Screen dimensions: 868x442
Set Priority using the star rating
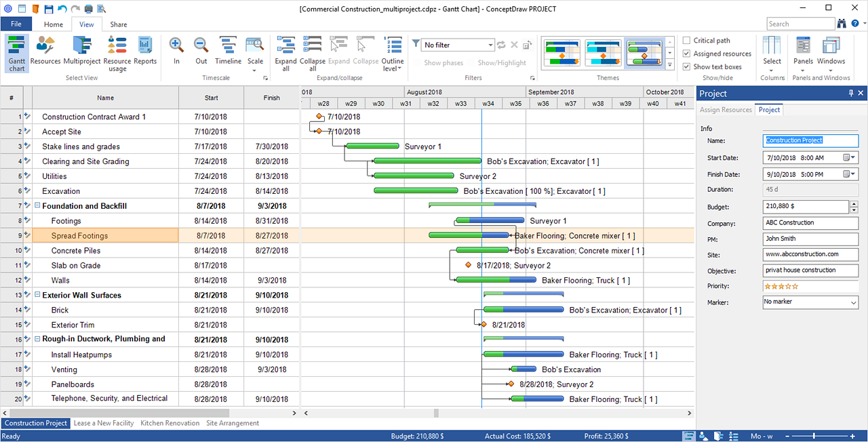click(x=781, y=286)
